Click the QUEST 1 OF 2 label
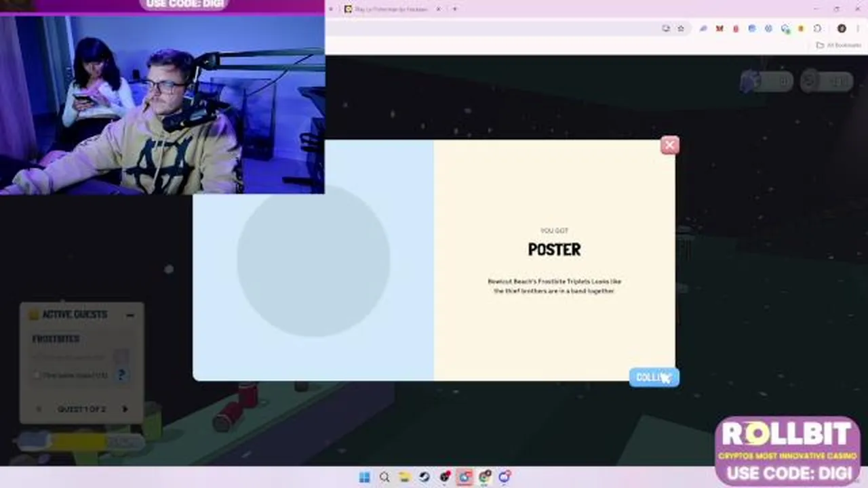868x488 pixels. coord(81,409)
